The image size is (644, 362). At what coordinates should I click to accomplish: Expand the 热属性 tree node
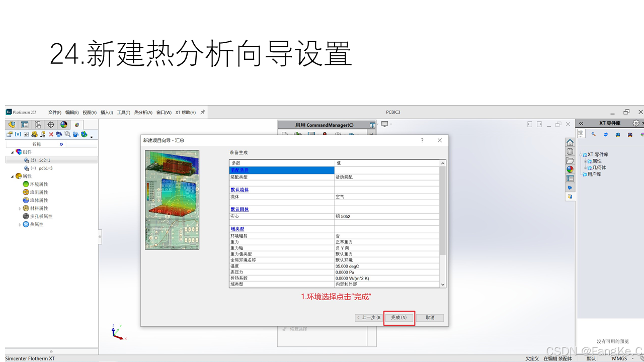tap(20, 224)
